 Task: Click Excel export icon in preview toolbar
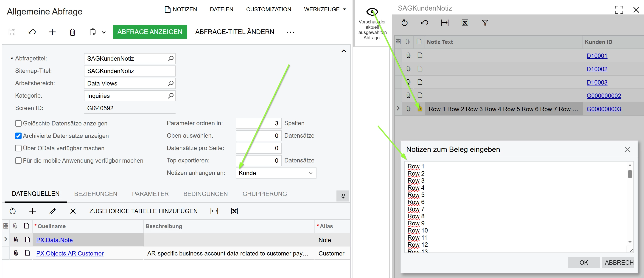465,23
